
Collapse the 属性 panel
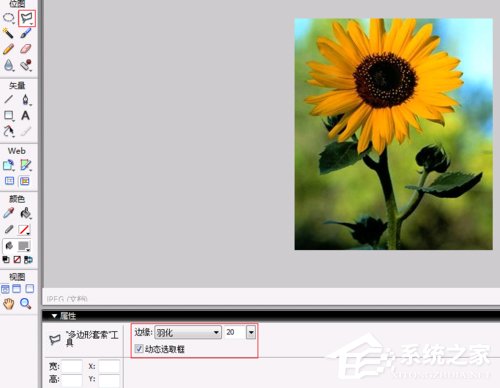[x=54, y=316]
